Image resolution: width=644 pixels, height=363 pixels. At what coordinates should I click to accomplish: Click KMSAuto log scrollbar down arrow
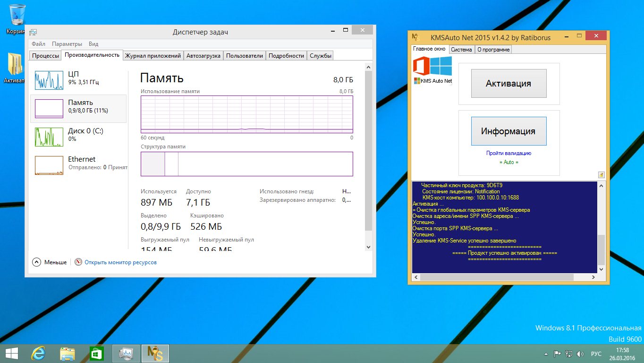601,269
